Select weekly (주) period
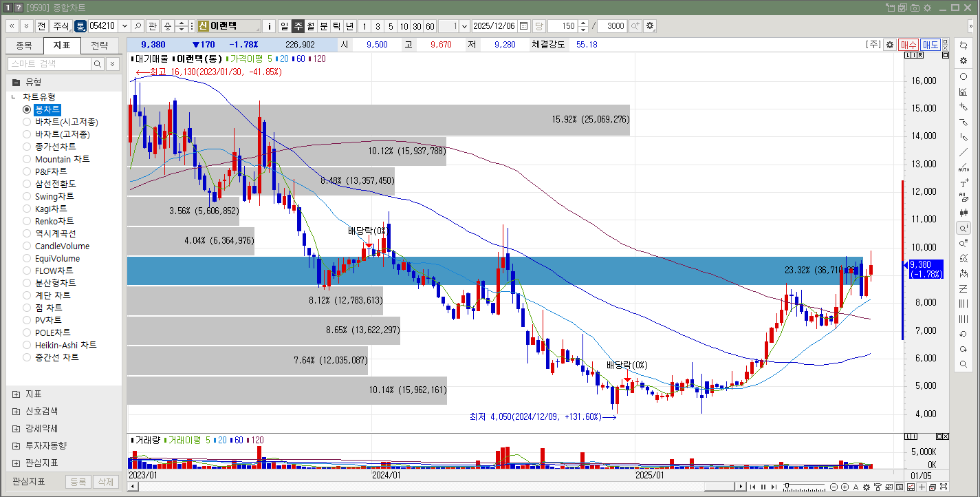 pos(298,26)
